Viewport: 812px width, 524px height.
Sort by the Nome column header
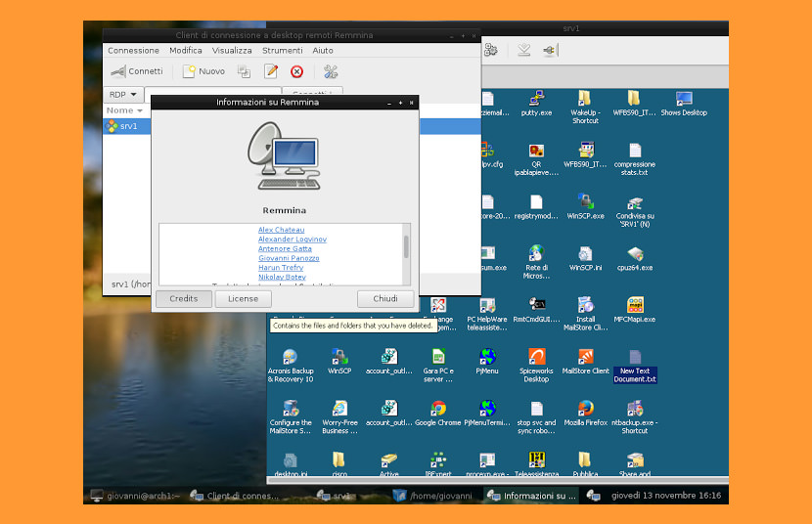(124, 110)
